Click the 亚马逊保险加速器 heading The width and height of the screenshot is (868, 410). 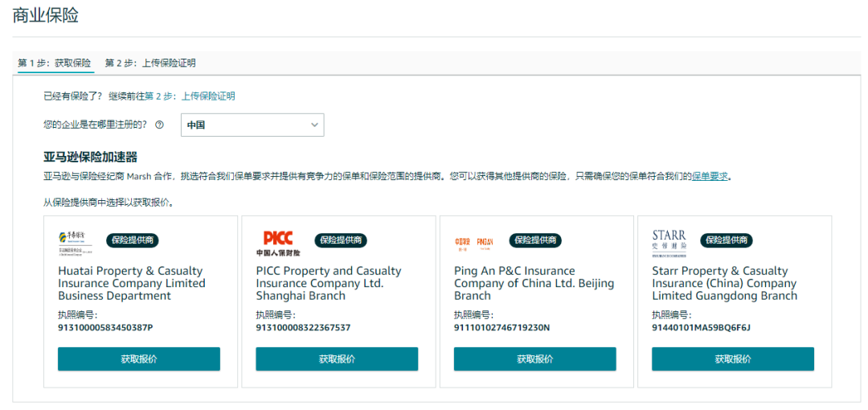coord(90,158)
